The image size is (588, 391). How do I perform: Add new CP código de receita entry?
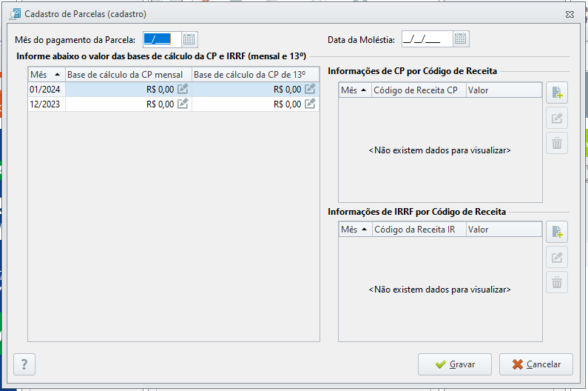[557, 93]
